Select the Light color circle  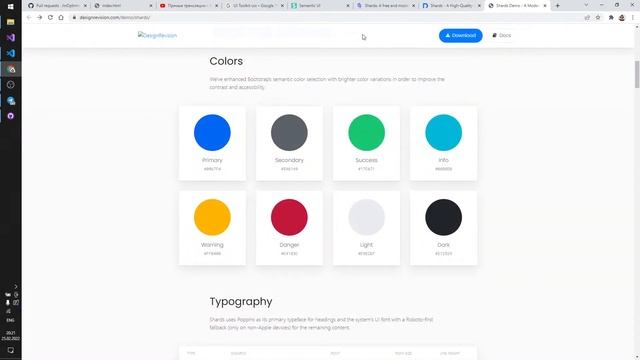[x=366, y=217]
